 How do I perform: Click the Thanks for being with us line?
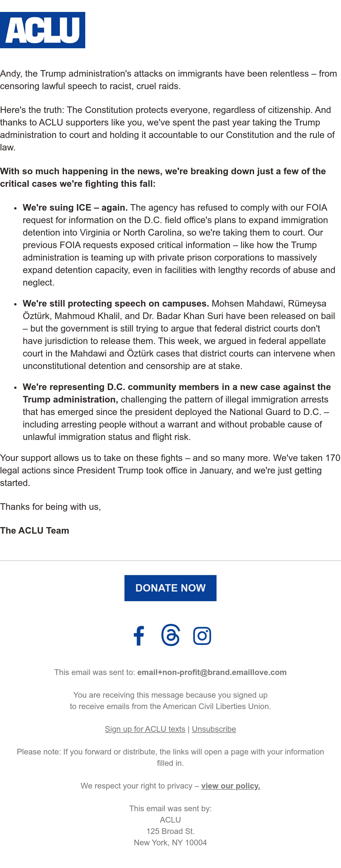click(x=51, y=507)
